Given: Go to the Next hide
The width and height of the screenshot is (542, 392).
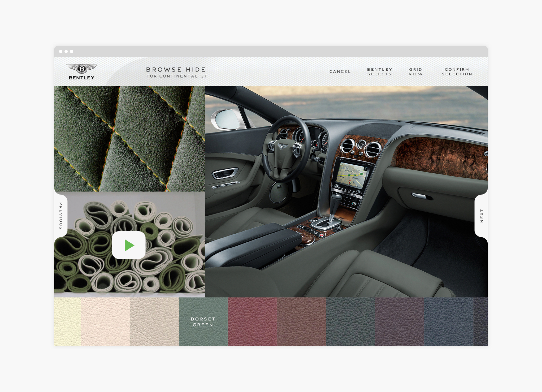Looking at the screenshot, I should coord(481,216).
